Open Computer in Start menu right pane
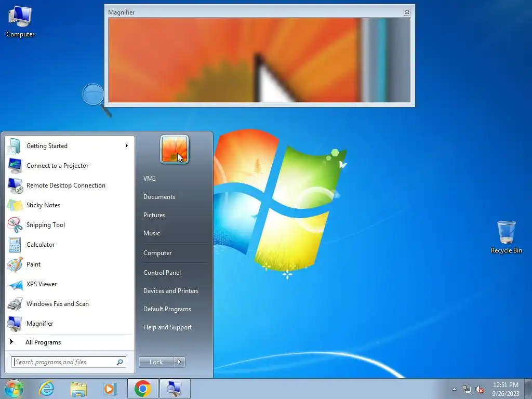Image resolution: width=532 pixels, height=399 pixels. [x=157, y=253]
